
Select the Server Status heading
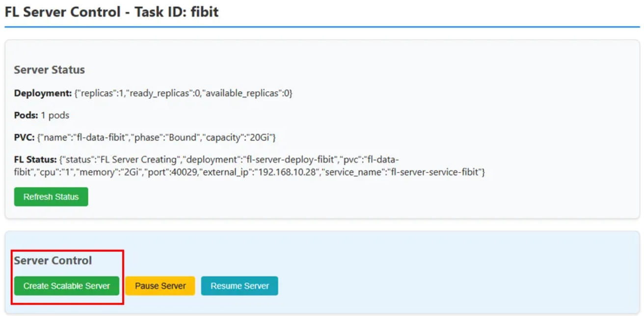(49, 70)
